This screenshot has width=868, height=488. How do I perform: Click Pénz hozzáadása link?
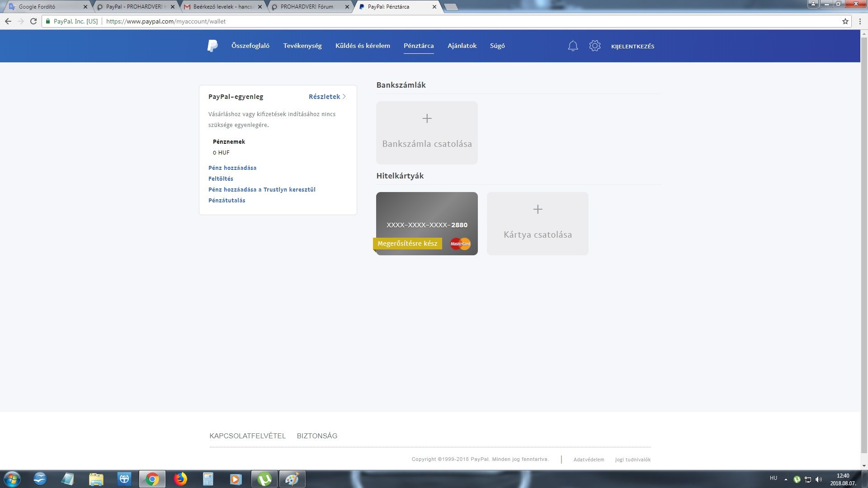coord(232,168)
